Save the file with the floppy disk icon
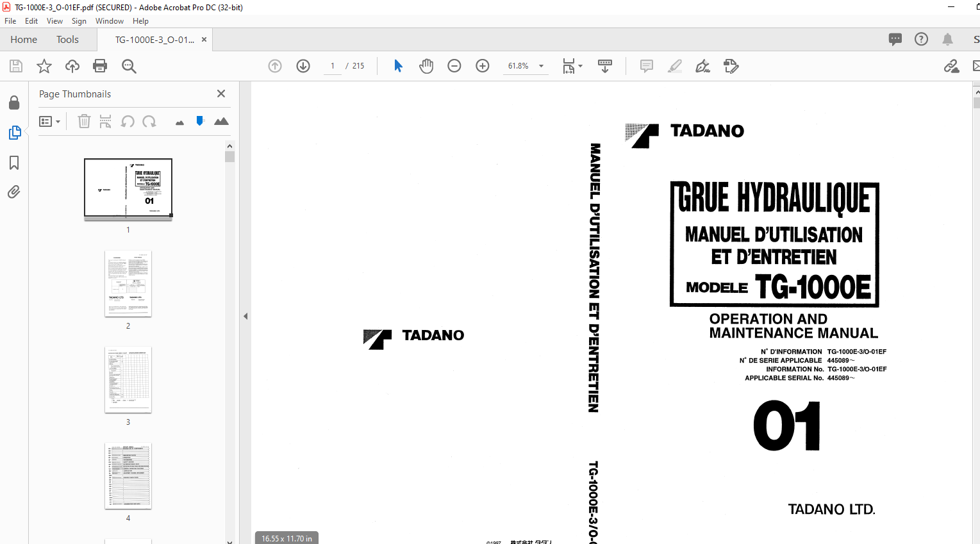The width and height of the screenshot is (980, 544). (16, 66)
